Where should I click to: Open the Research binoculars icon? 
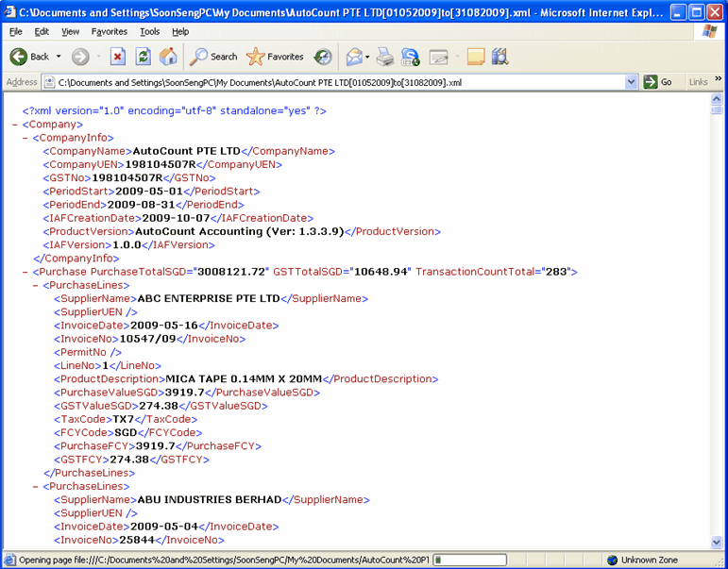coord(500,57)
